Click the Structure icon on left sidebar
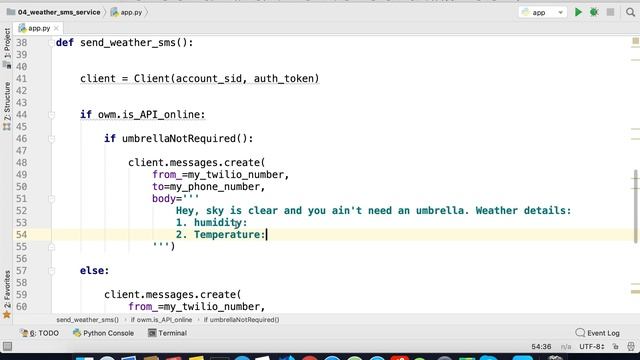This screenshot has height=360, width=640. (7, 127)
